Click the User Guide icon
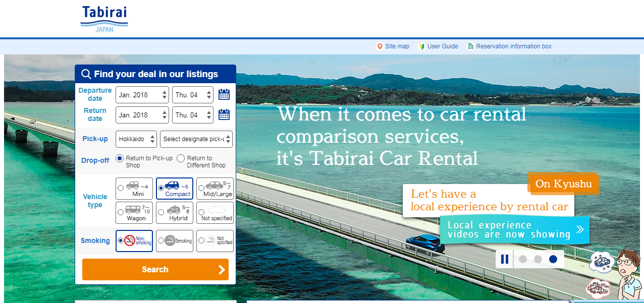644x303 pixels. click(x=422, y=46)
